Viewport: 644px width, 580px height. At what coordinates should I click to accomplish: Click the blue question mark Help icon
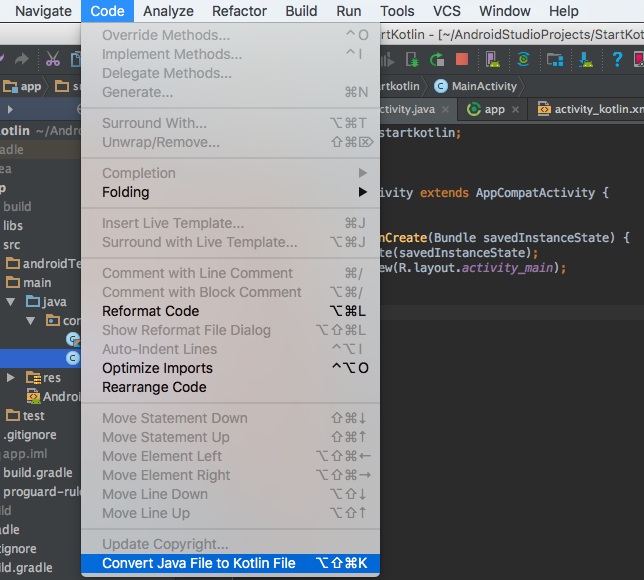617,60
